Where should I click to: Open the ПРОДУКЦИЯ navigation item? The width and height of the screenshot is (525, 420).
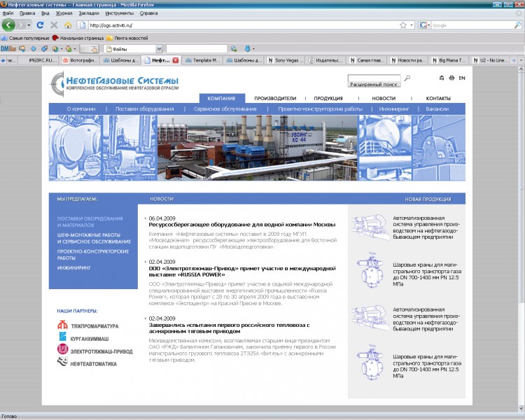328,99
